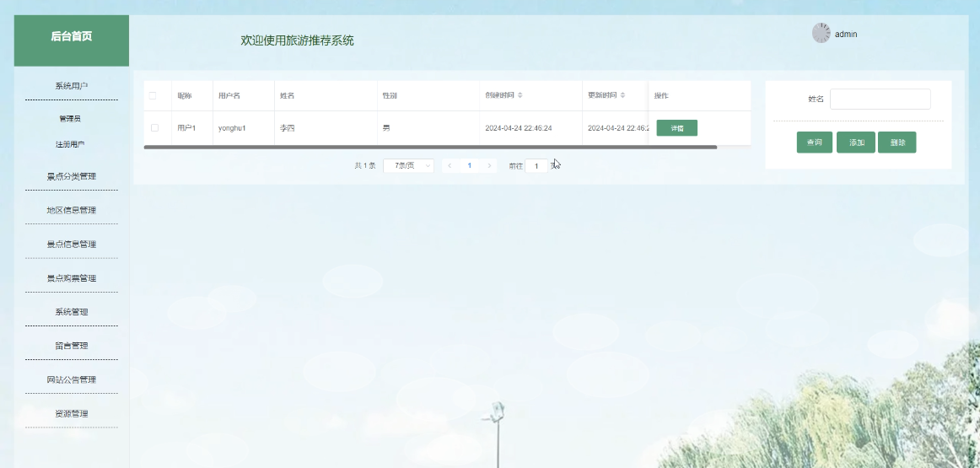Open the 7条/页 page size dropdown

click(x=409, y=165)
